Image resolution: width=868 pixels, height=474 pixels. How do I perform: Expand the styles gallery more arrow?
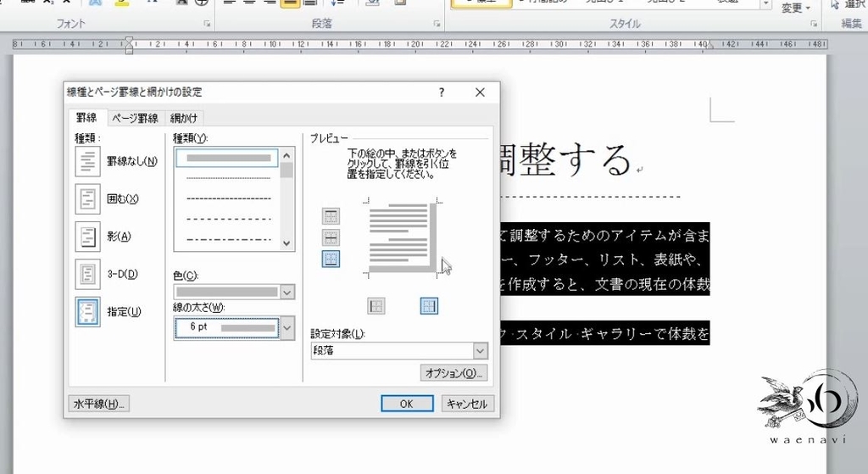pos(765,4)
